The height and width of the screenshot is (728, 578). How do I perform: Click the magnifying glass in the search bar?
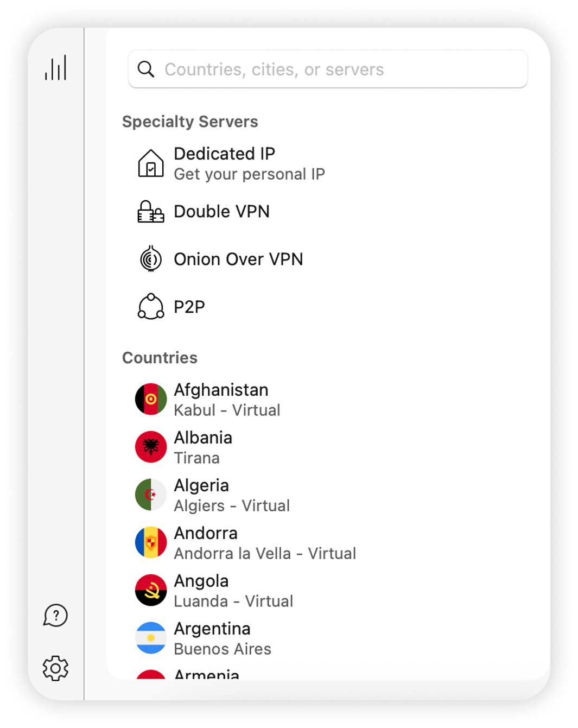point(145,69)
